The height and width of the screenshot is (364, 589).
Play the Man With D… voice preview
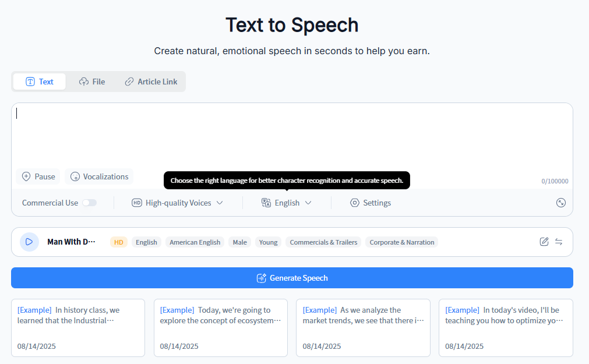29,242
